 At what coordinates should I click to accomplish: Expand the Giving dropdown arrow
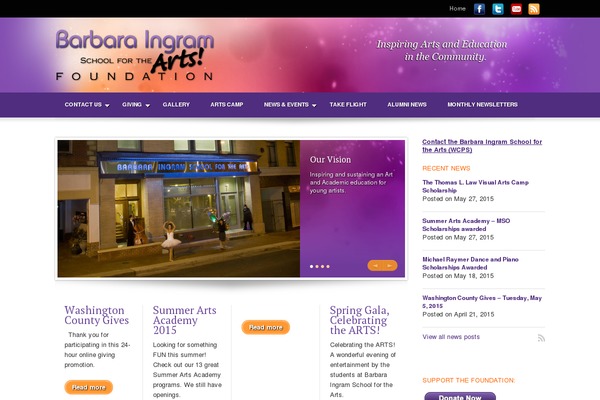pyautogui.click(x=148, y=106)
